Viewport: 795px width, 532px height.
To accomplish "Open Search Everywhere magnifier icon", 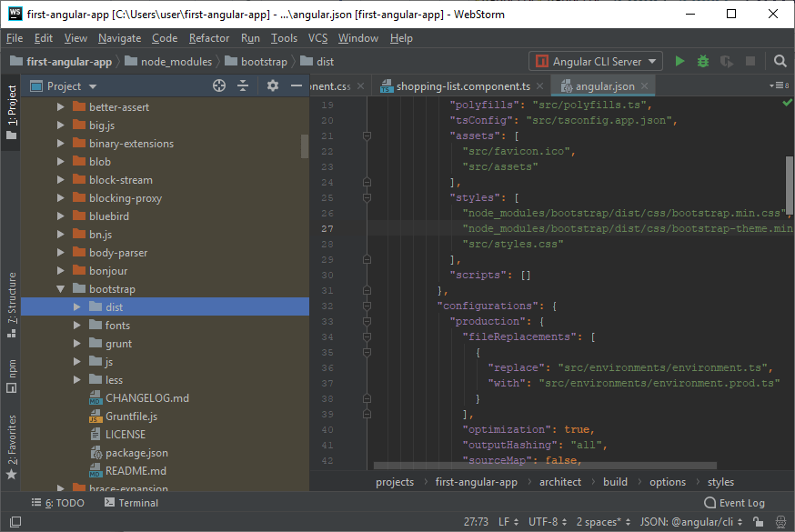I will coord(780,61).
